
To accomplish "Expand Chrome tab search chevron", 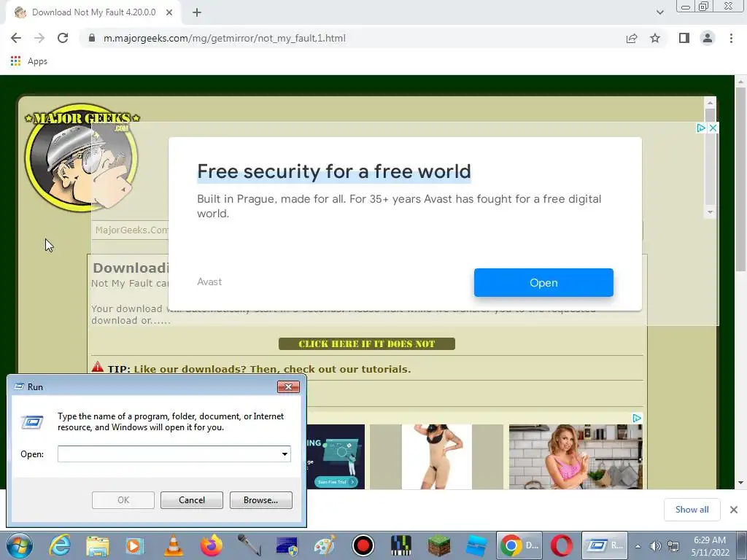I will (659, 12).
